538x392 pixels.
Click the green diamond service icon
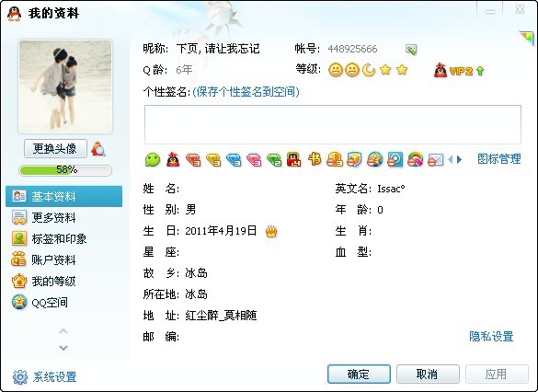coord(274,159)
